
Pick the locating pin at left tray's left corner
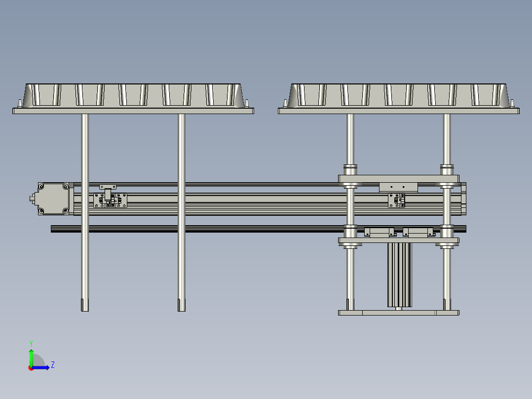click(x=20, y=104)
